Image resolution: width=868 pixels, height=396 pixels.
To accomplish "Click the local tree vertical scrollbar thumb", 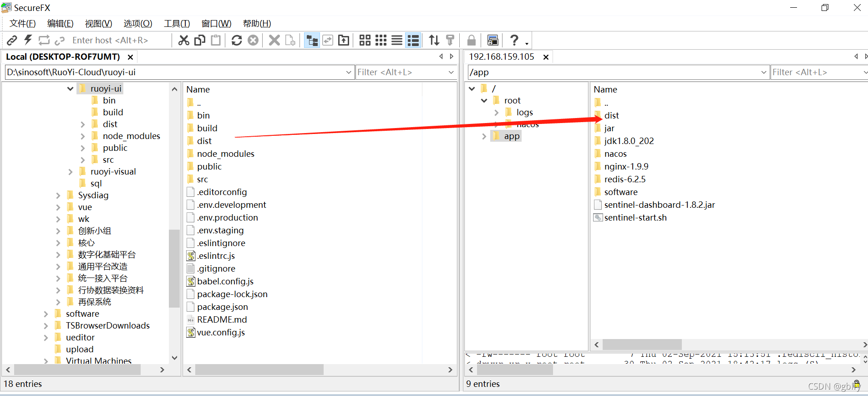I will click(174, 268).
